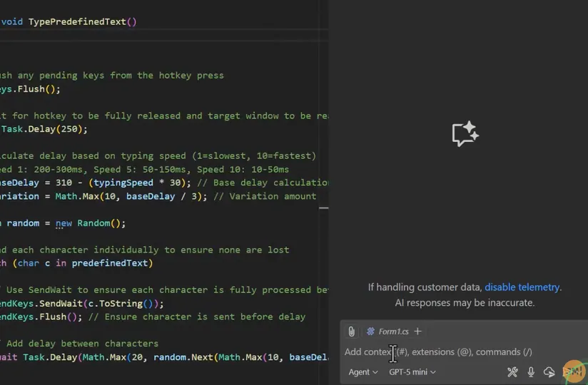Viewport: 588px width, 385px height.
Task: Click random.Next in the last line
Action: pos(183,357)
